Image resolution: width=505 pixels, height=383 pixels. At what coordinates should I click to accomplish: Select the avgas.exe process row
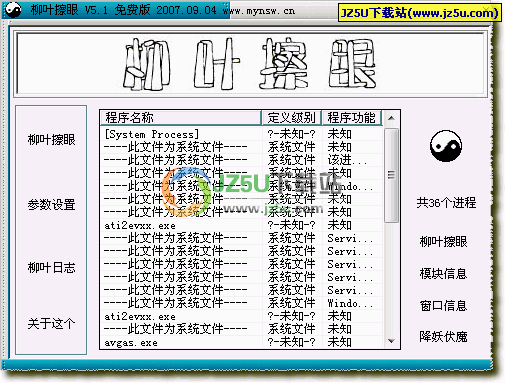[242, 342]
